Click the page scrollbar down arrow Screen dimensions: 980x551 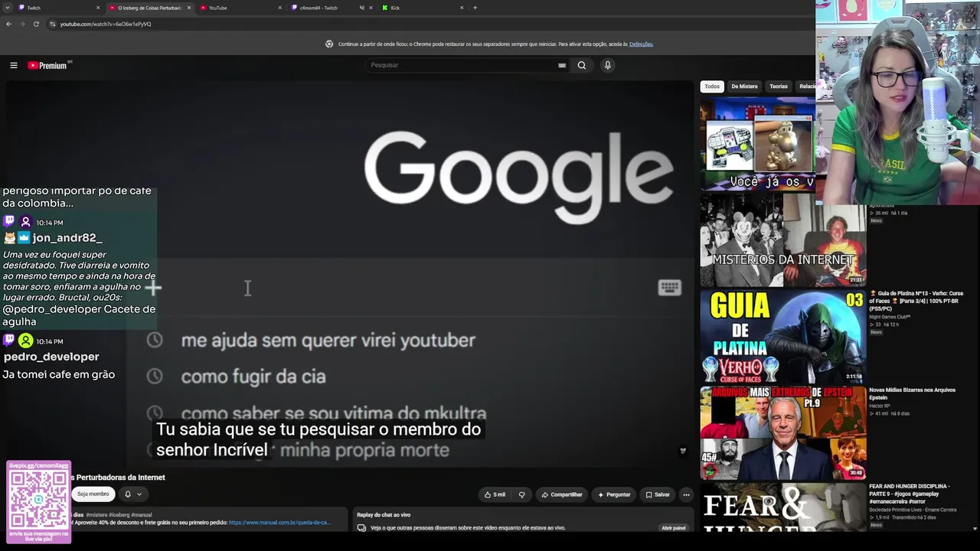pyautogui.click(x=975, y=528)
